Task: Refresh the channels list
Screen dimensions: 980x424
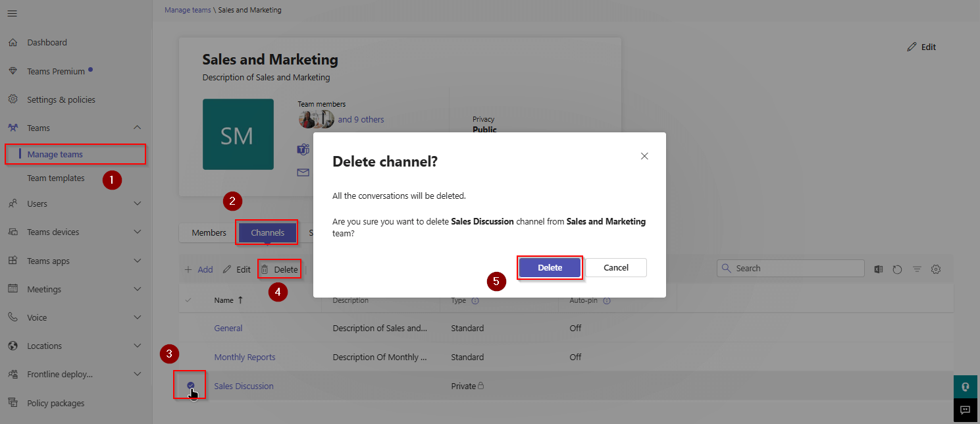Action: click(897, 269)
